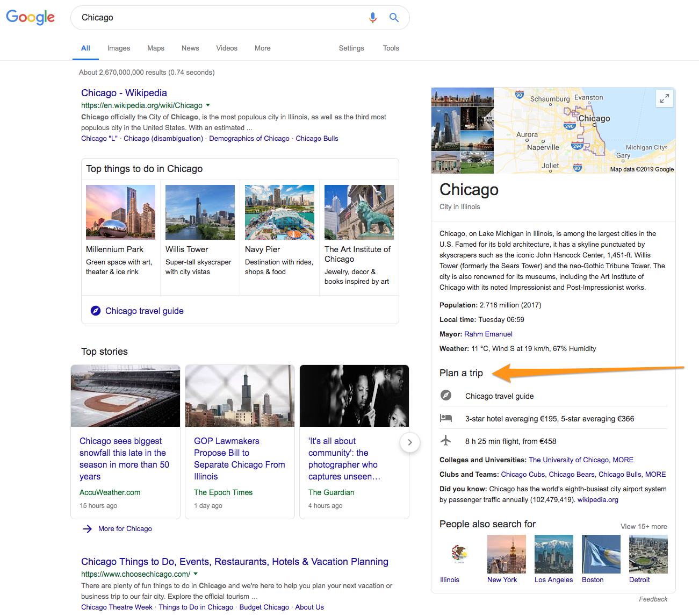The height and width of the screenshot is (616, 699).
Task: Open Chicago Theatre Week sitelink
Action: (x=117, y=607)
